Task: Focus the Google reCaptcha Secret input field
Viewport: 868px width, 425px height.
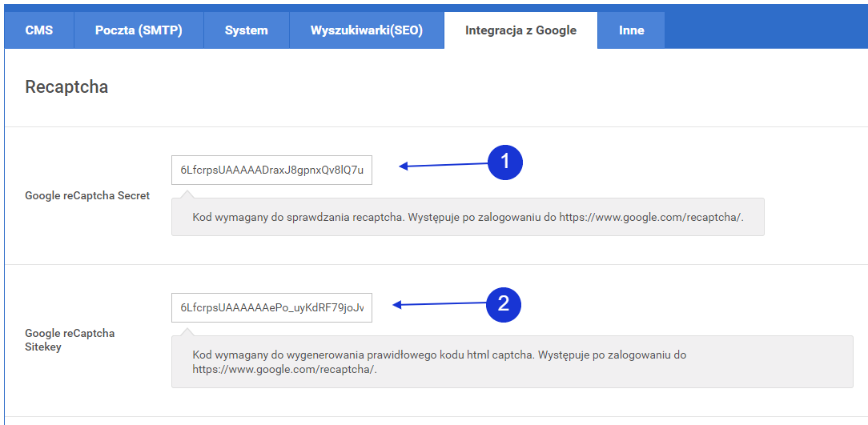Action: coord(271,170)
